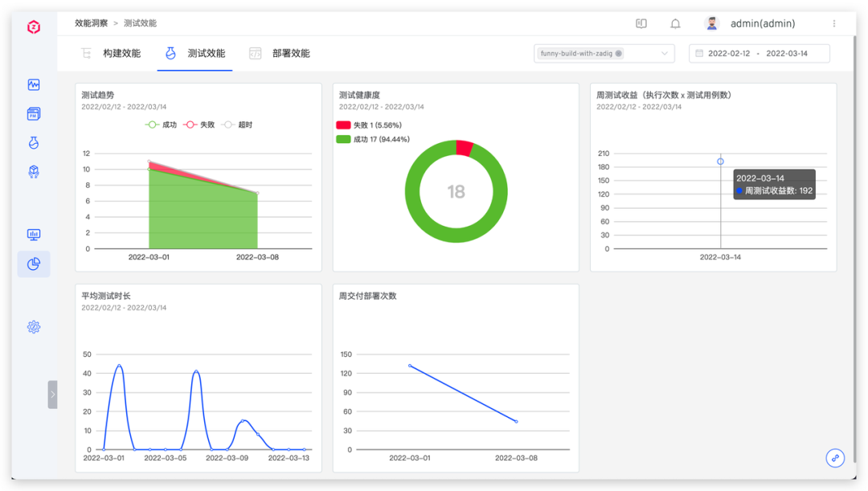Open the flask test center sidebar icon

pos(34,142)
